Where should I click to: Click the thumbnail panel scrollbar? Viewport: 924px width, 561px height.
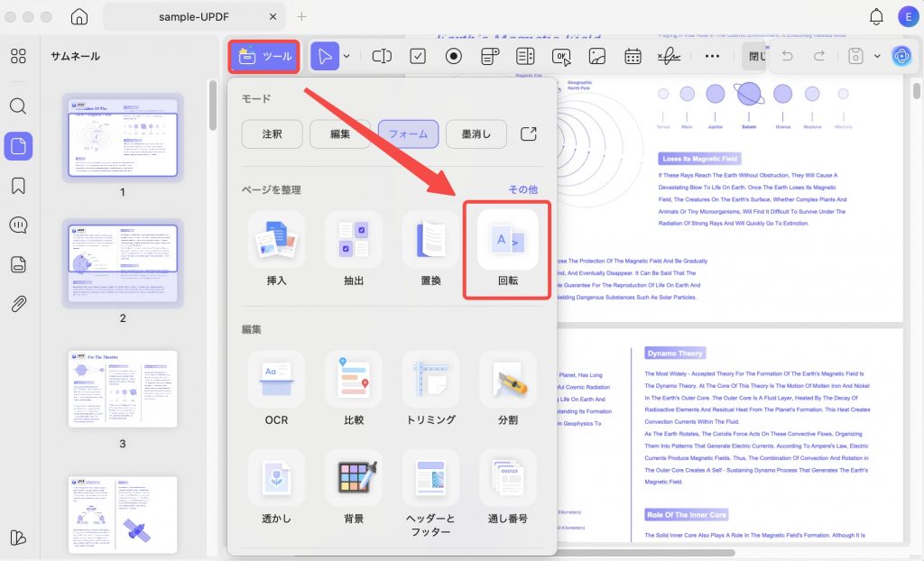coord(213,106)
